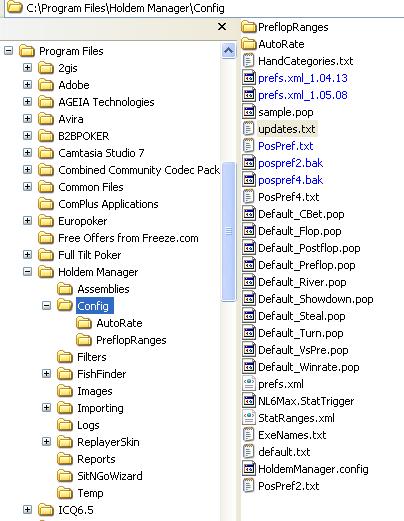The image size is (404, 521).
Task: Click the Default_Flop.pop file icon
Action: pyautogui.click(x=248, y=231)
